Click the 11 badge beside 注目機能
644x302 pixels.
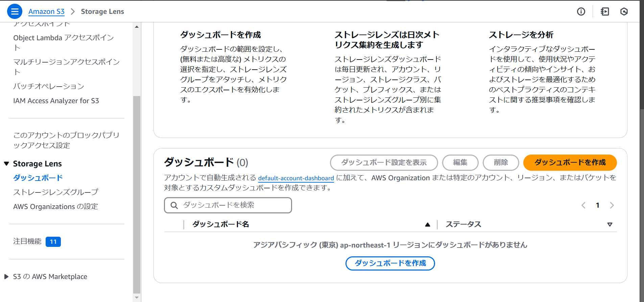click(x=53, y=242)
